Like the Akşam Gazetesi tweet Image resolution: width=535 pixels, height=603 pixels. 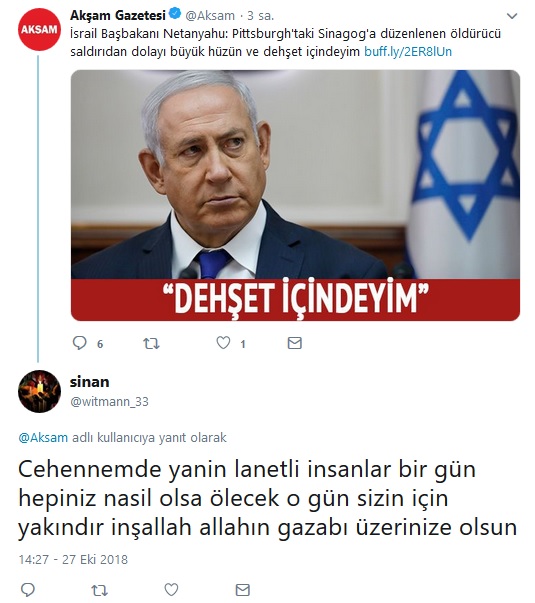[x=223, y=342]
